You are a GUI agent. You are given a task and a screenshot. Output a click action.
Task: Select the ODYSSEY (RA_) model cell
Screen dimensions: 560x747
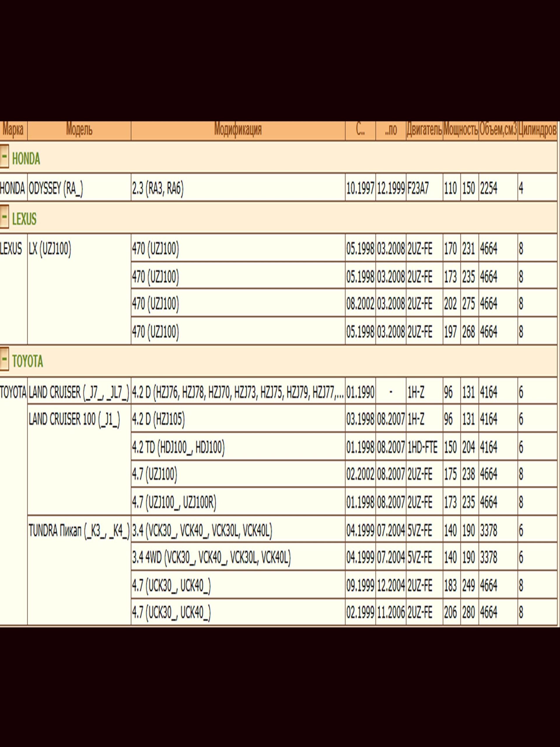point(56,188)
